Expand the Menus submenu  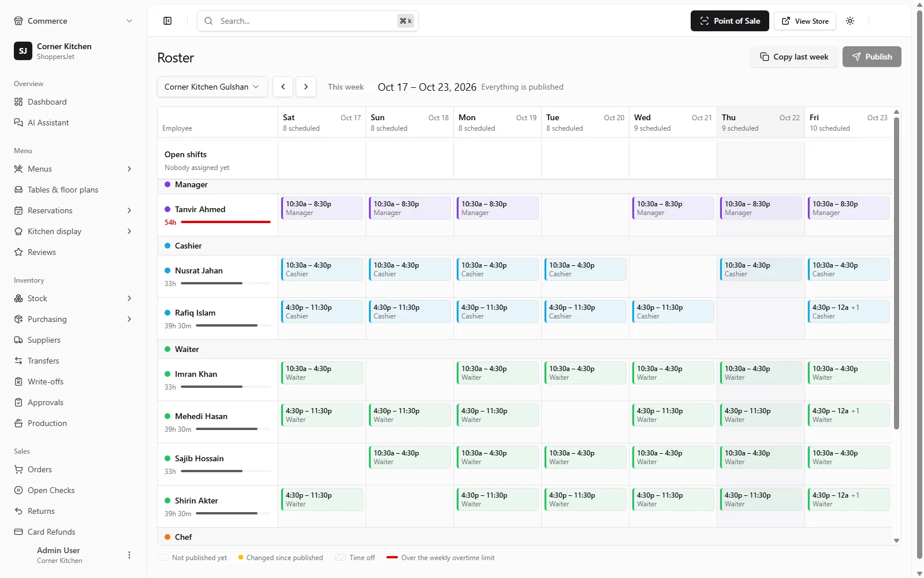pos(129,169)
